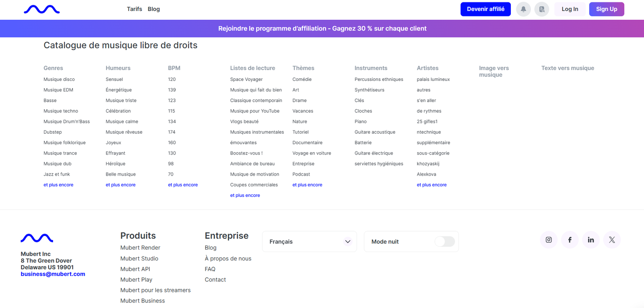Click the Log In button

[x=570, y=9]
